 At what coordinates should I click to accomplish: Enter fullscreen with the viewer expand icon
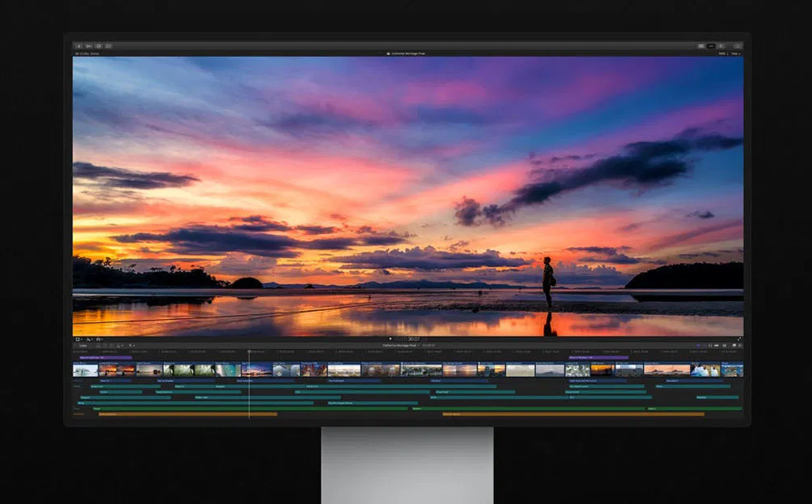pyautogui.click(x=739, y=339)
